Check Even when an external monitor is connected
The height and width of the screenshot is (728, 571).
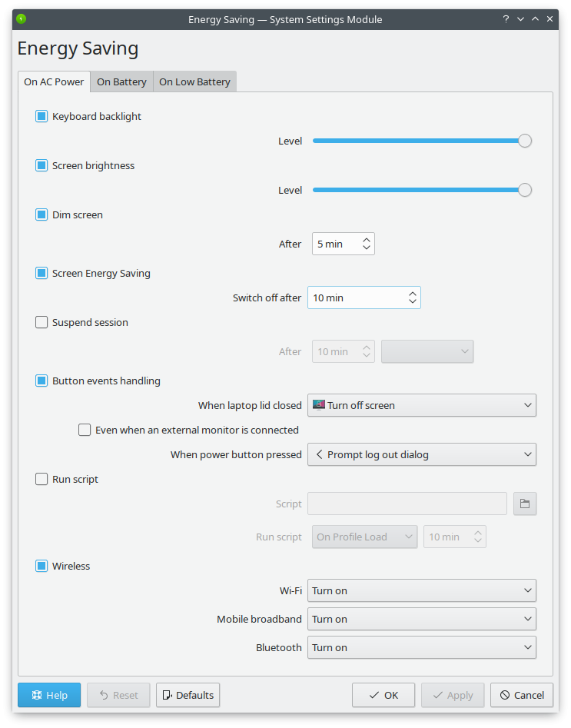coord(85,430)
